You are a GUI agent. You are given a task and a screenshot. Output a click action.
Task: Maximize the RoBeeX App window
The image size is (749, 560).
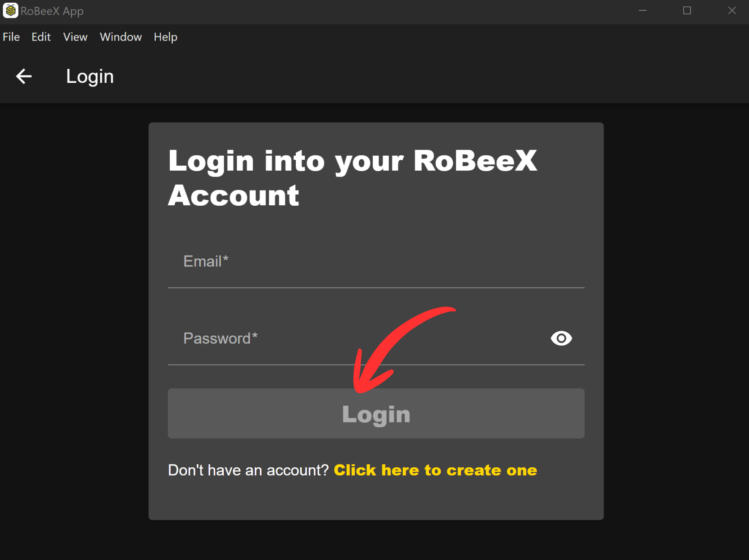click(686, 11)
